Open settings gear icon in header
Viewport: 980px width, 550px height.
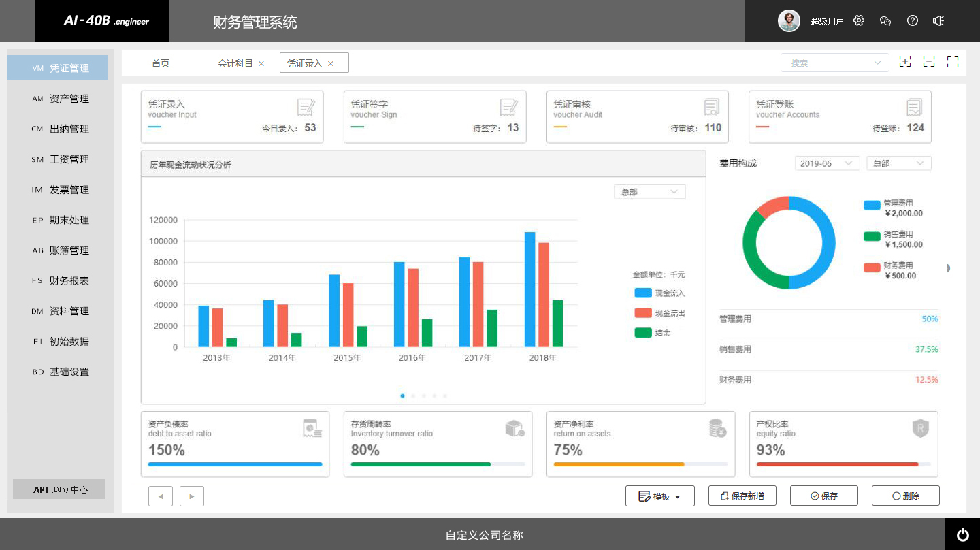pyautogui.click(x=859, y=20)
